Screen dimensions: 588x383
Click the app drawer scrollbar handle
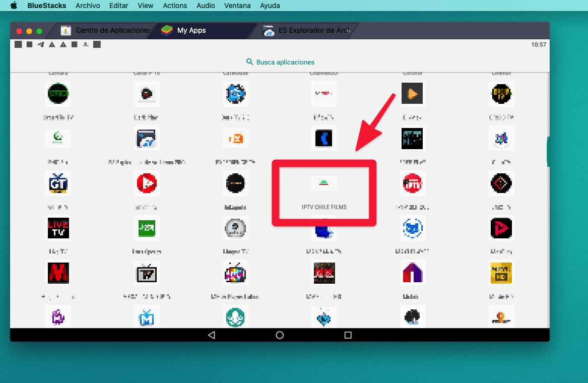548,152
